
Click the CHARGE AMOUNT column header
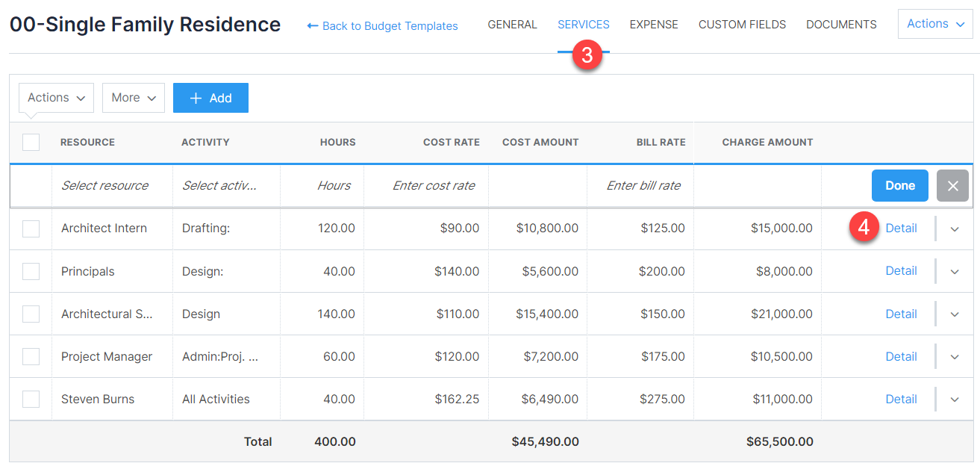click(767, 142)
